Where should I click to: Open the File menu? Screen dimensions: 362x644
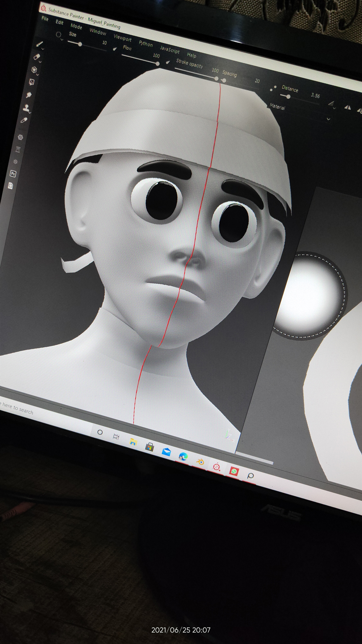click(45, 19)
